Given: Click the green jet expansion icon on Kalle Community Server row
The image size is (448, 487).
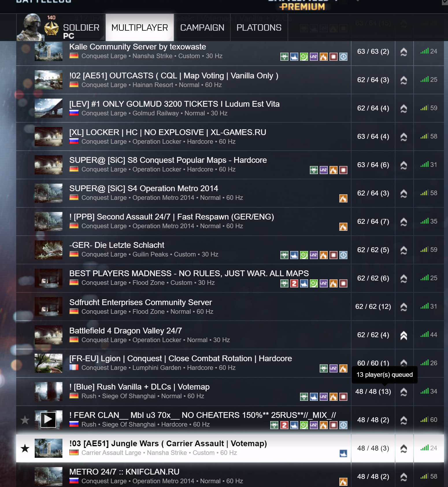Looking at the screenshot, I should 284,57.
